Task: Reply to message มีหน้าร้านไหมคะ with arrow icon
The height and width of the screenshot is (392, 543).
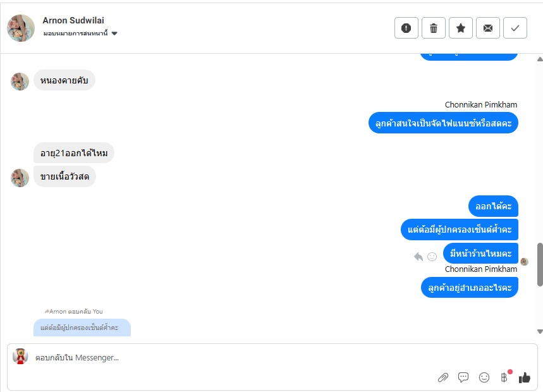Action: [x=418, y=257]
